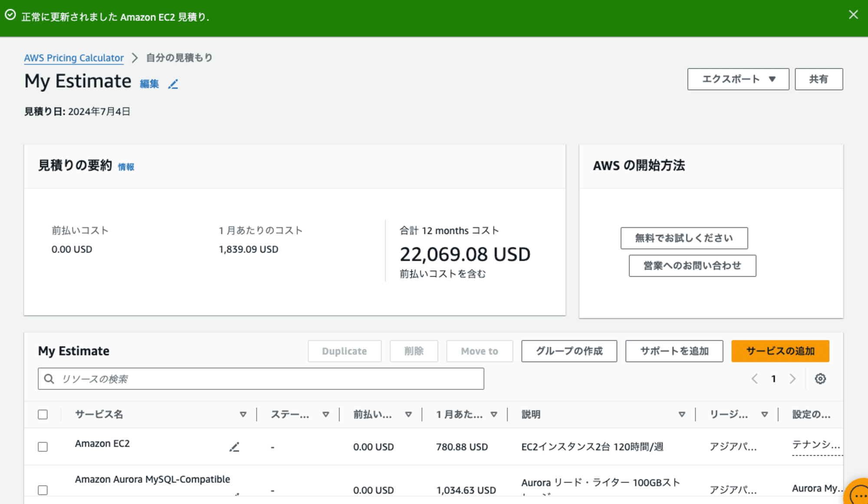Click the Move to button
Viewport: 868px width, 504px height.
(480, 351)
